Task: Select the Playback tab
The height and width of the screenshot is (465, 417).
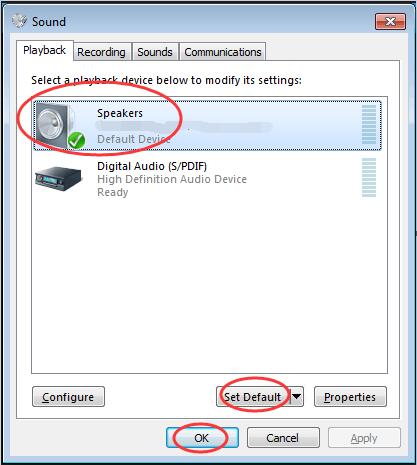Action: [x=45, y=51]
